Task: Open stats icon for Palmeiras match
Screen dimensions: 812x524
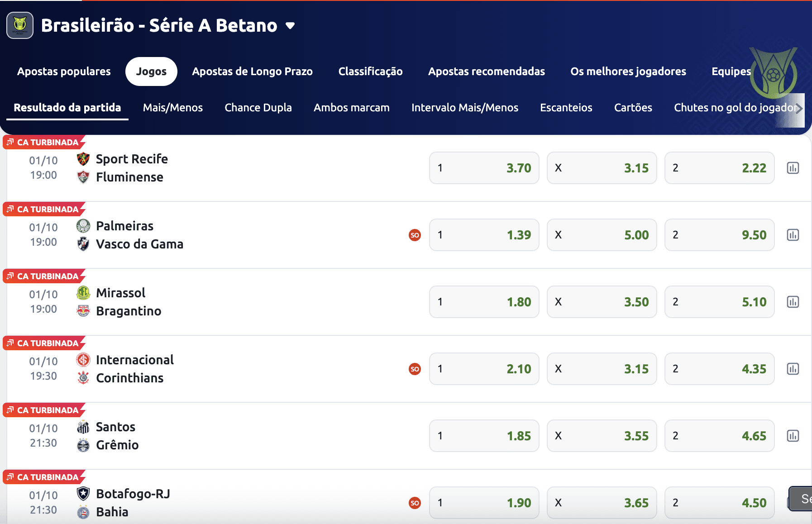Action: (793, 235)
